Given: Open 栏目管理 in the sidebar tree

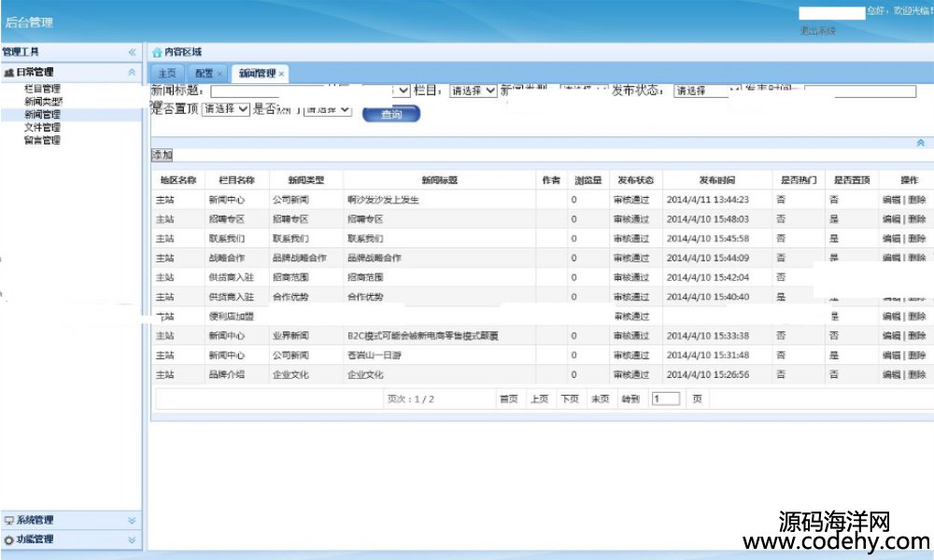Looking at the screenshot, I should pos(42,88).
